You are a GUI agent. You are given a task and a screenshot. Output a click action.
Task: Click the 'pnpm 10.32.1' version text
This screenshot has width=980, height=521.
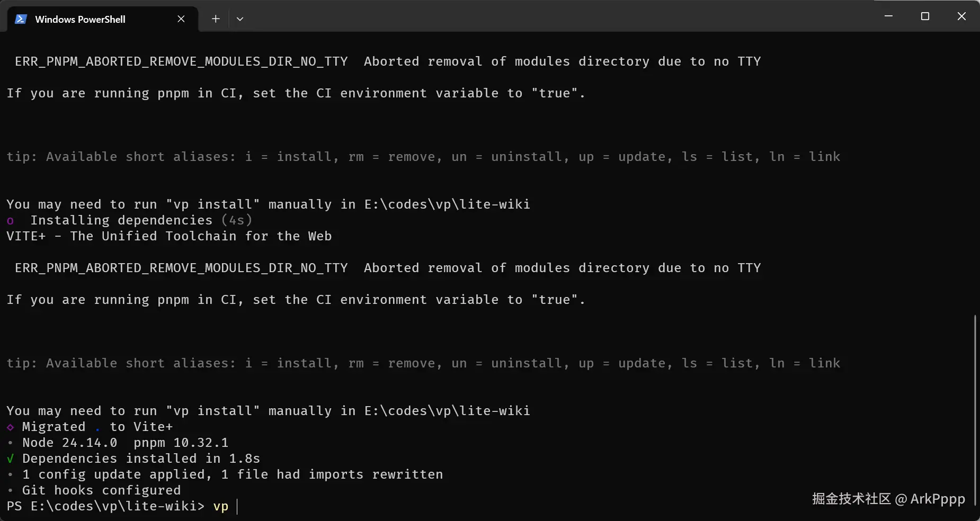pos(181,443)
